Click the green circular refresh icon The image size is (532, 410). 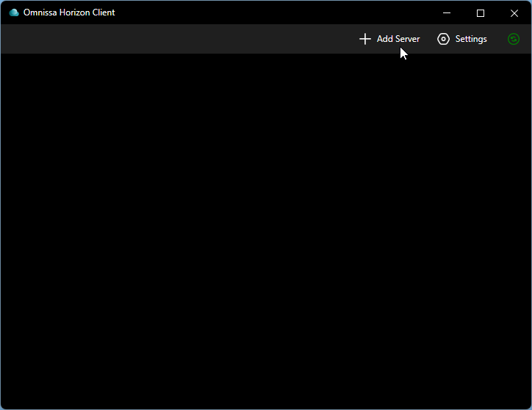click(514, 39)
